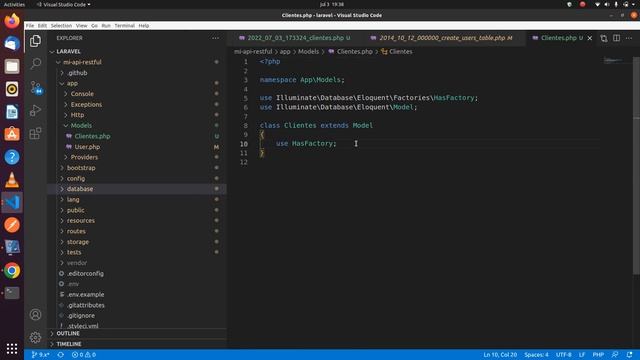Change language mode PHP in status bar
This screenshot has width=640, height=360.
pos(598,355)
